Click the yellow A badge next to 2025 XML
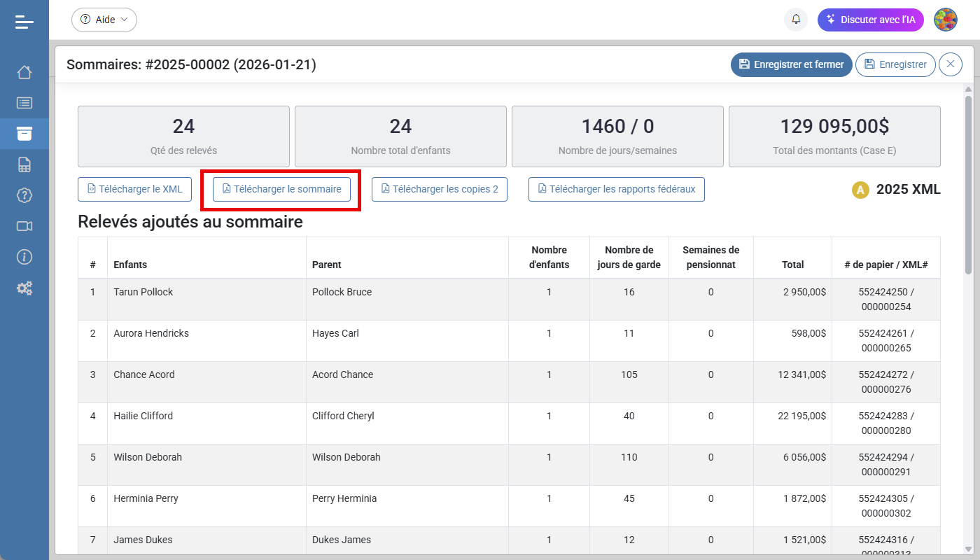The image size is (980, 560). tap(860, 189)
